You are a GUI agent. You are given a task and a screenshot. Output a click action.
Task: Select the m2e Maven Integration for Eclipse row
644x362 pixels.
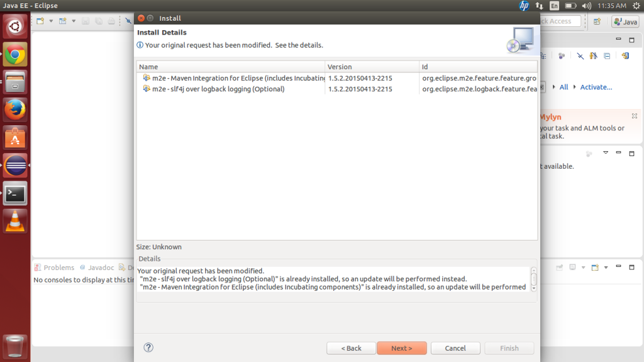[337, 78]
